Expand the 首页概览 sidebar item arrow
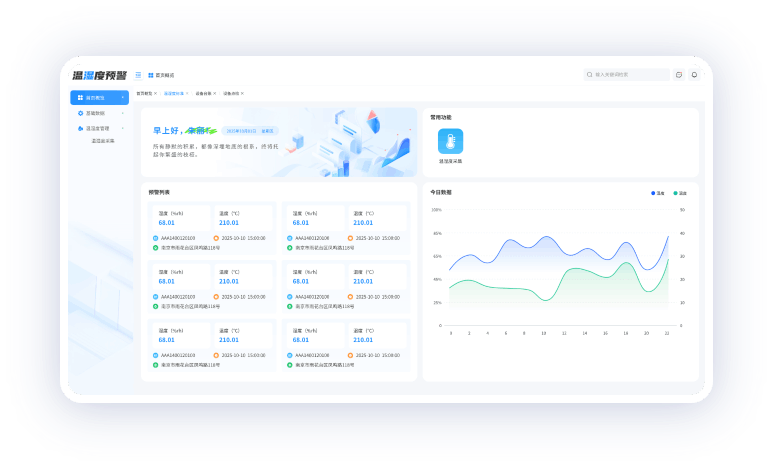Viewport: 773px width, 467px height. [123, 98]
